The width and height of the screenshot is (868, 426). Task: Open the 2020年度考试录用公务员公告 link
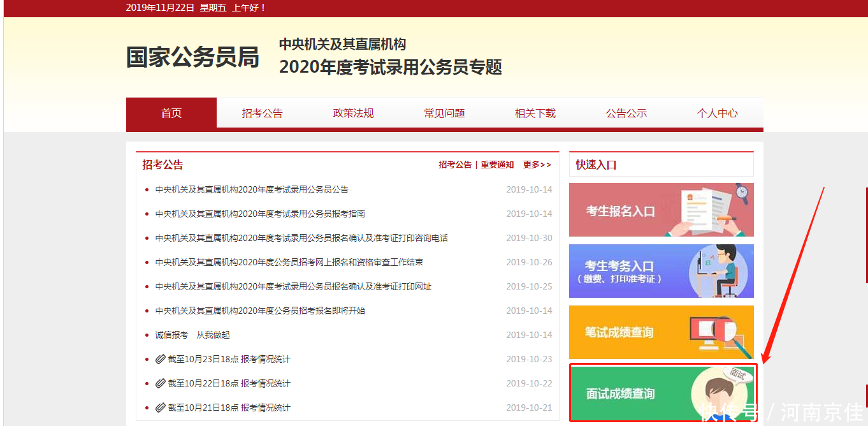pos(252,189)
